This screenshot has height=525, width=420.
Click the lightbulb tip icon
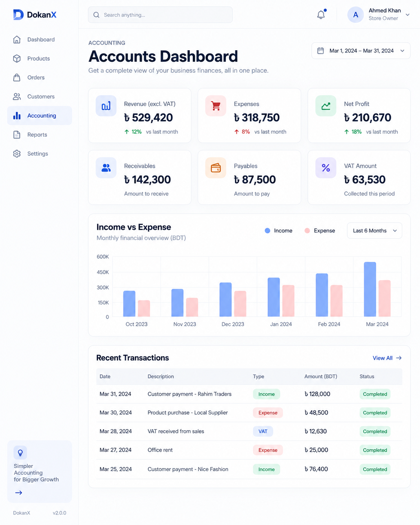pos(20,453)
